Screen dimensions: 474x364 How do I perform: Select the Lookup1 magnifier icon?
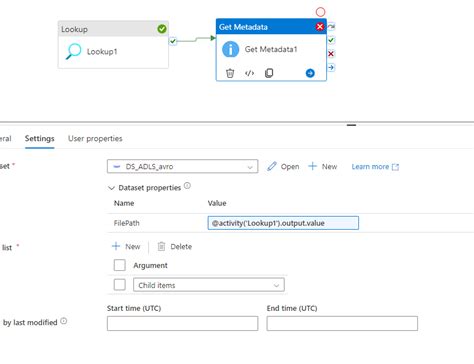(73, 51)
